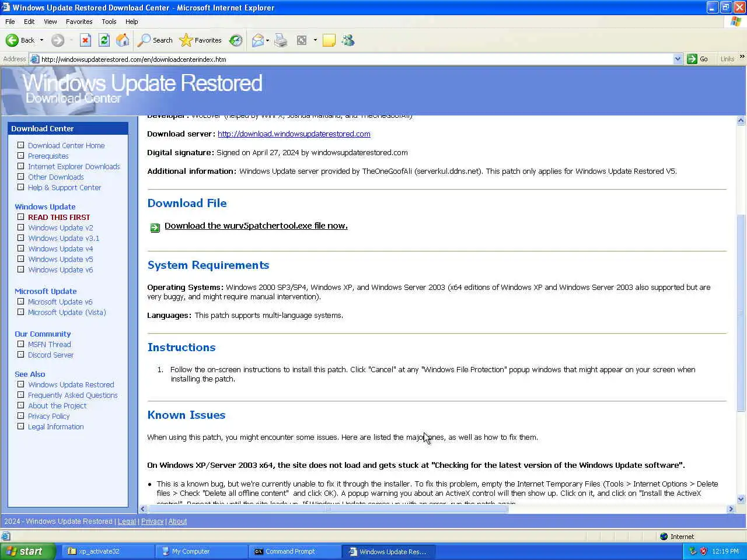Open the Mail options dropdown arrow

tap(267, 40)
